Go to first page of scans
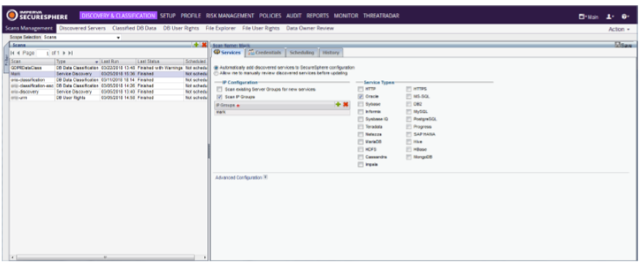This screenshot has height=268, width=644. tap(12, 53)
